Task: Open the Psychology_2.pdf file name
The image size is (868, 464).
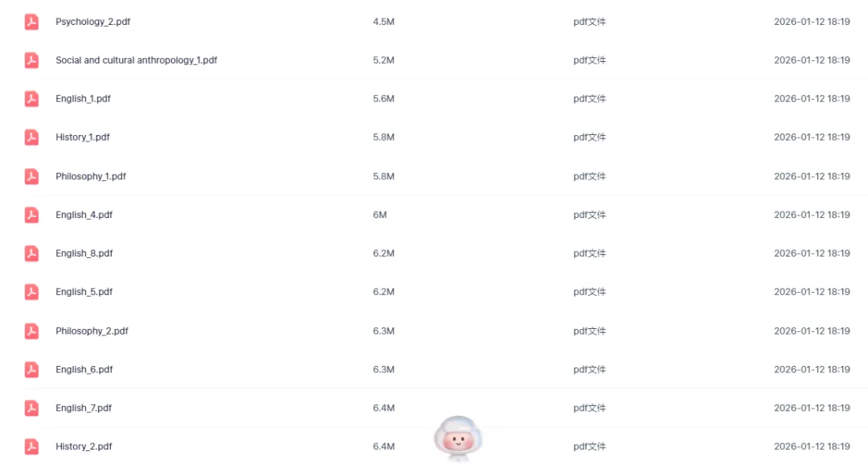Action: point(93,22)
